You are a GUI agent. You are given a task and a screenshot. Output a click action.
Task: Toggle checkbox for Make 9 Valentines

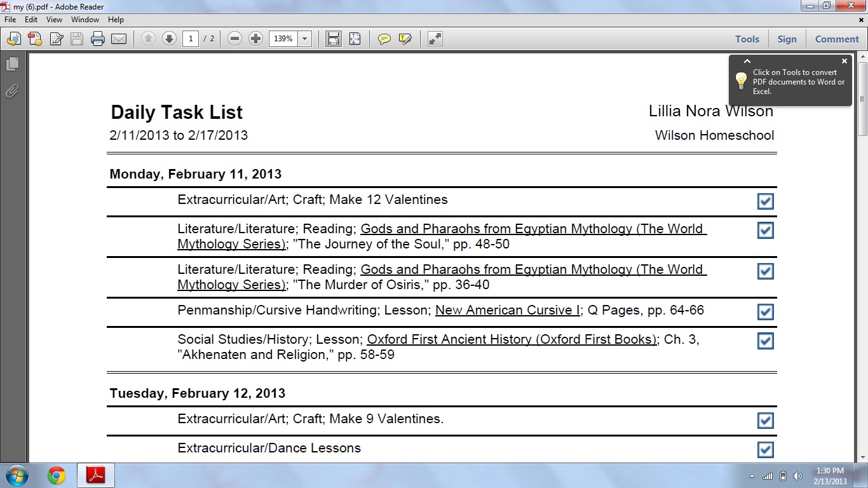766,421
